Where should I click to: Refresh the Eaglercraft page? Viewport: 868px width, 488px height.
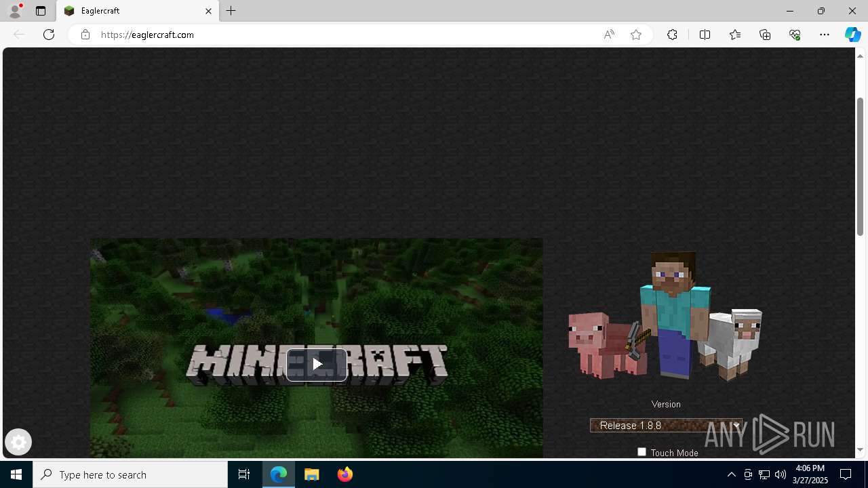click(x=49, y=35)
